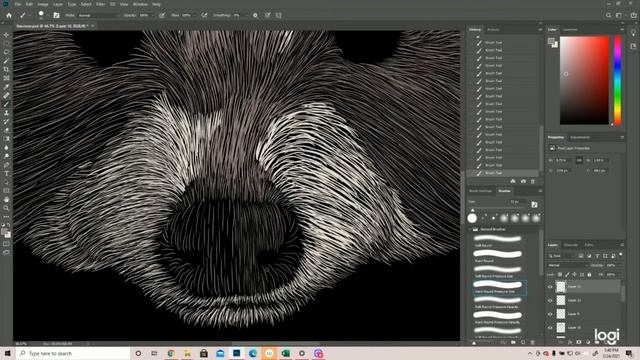
Task: Create new document from current history state
Action: pyautogui.click(x=513, y=181)
